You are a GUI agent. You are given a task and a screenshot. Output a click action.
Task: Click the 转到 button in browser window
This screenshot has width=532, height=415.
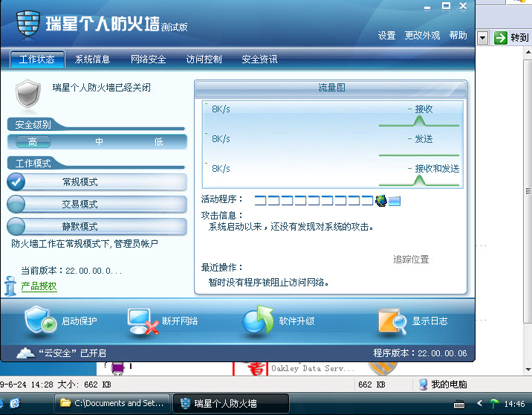click(x=512, y=37)
